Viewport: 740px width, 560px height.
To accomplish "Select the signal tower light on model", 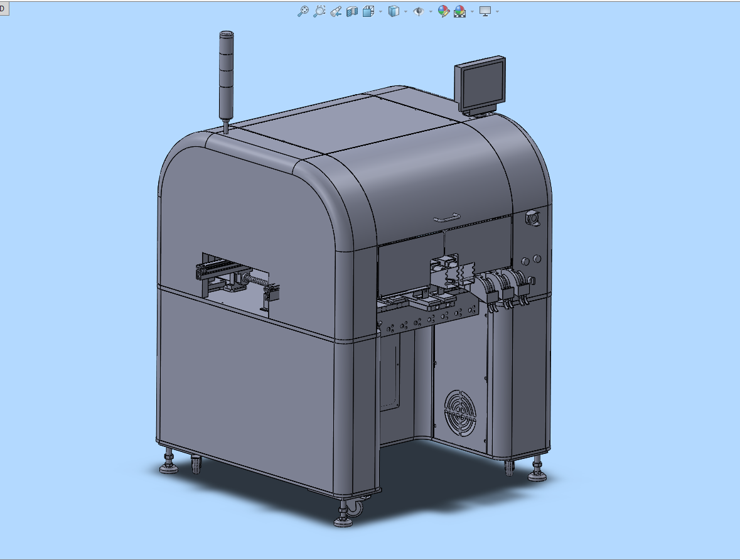I will coord(227,75).
